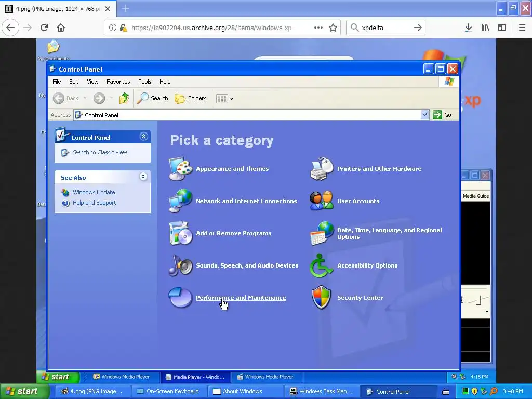
Task: Open Firefox downloads arrow icon
Action: click(x=468, y=28)
